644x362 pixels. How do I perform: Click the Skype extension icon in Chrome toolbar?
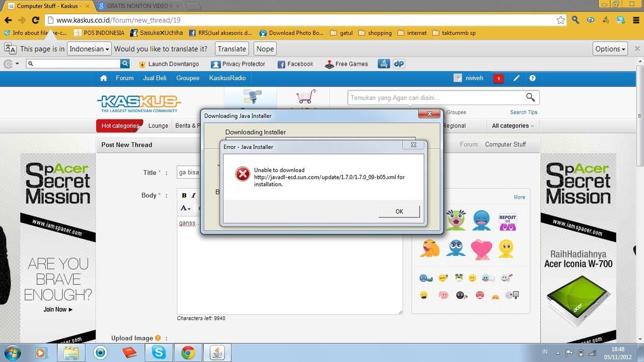[x=621, y=20]
